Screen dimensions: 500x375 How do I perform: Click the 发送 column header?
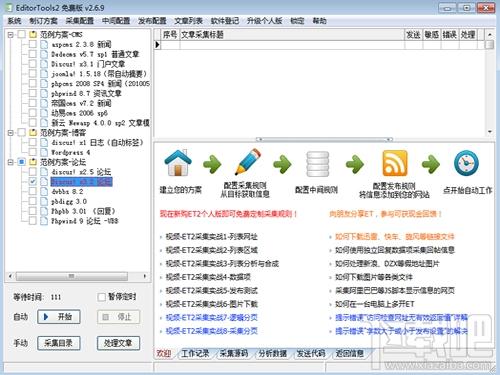(413, 35)
